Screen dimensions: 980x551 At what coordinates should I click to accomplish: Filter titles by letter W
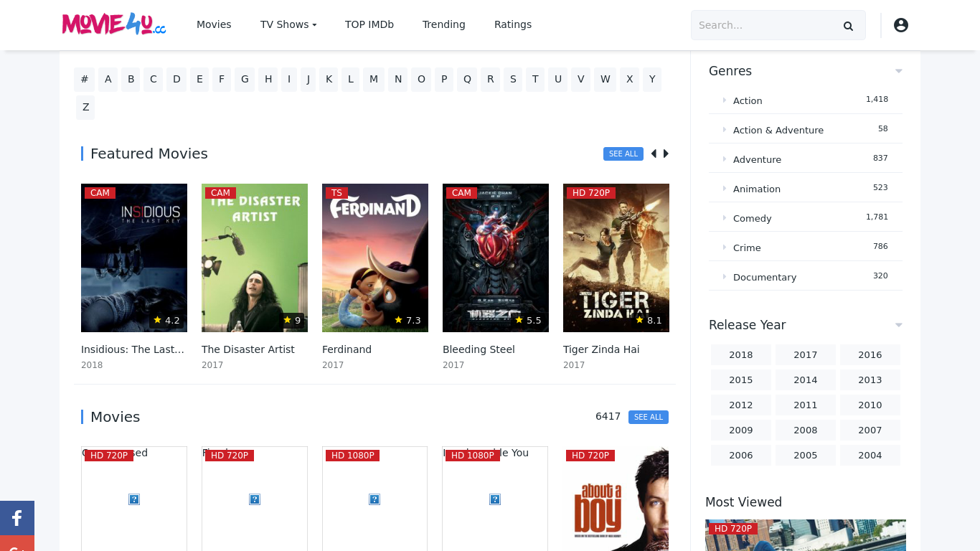(606, 80)
